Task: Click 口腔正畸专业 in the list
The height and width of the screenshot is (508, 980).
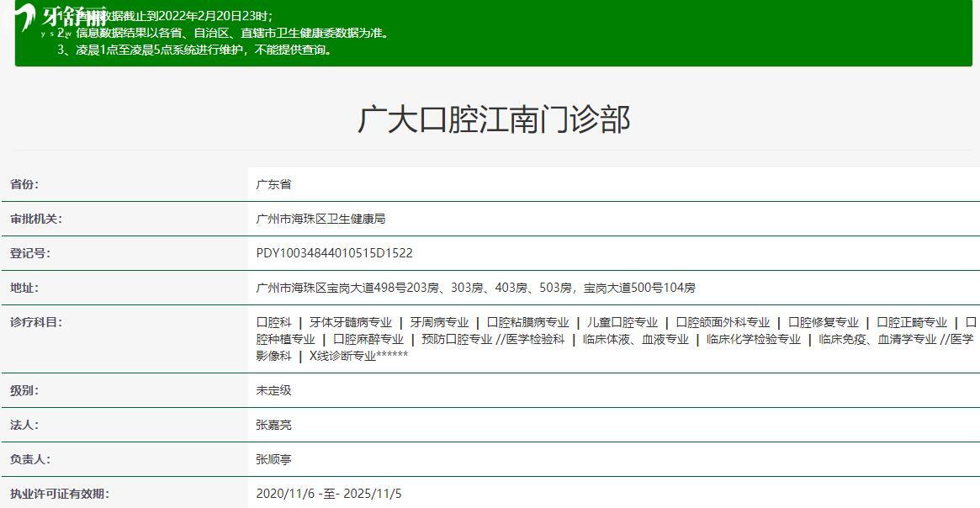Action: pyautogui.click(x=912, y=322)
